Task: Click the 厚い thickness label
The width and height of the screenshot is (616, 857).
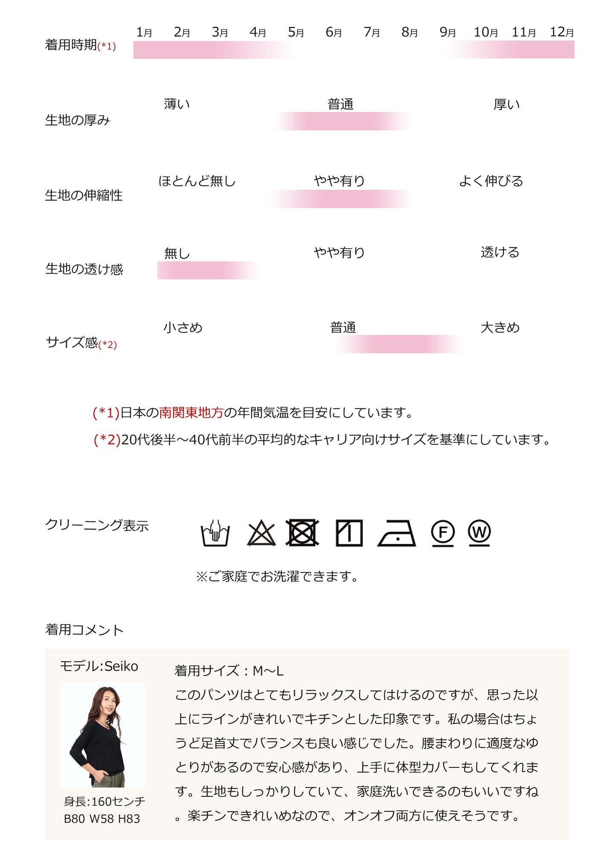Action: coord(506,104)
